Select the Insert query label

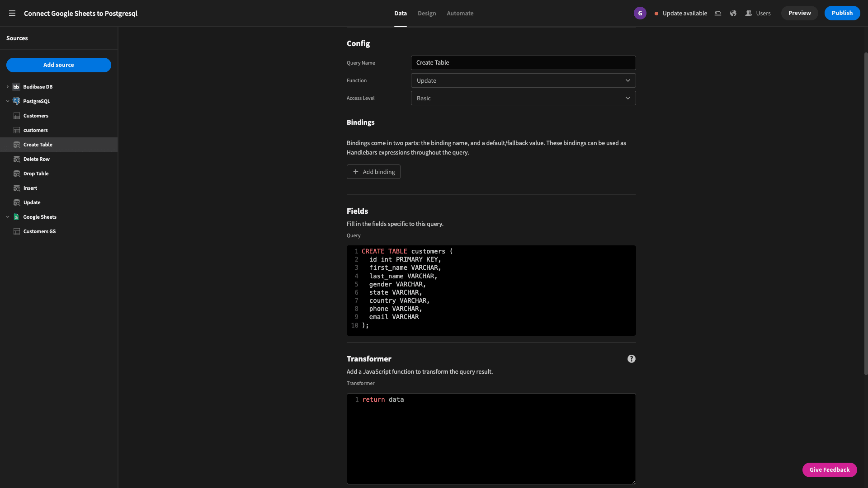(x=30, y=188)
